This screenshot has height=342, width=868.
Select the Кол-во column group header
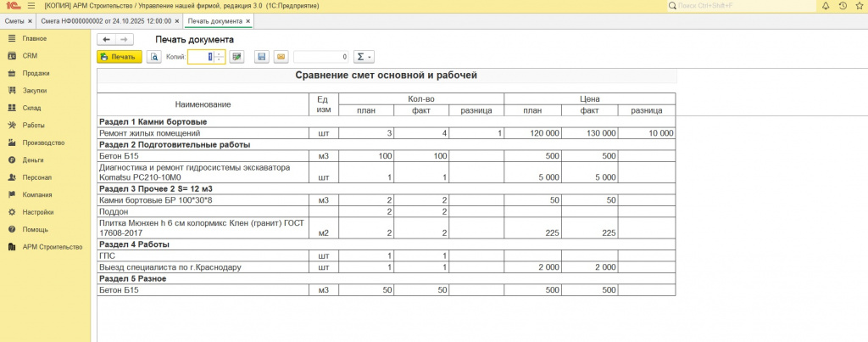[421, 99]
